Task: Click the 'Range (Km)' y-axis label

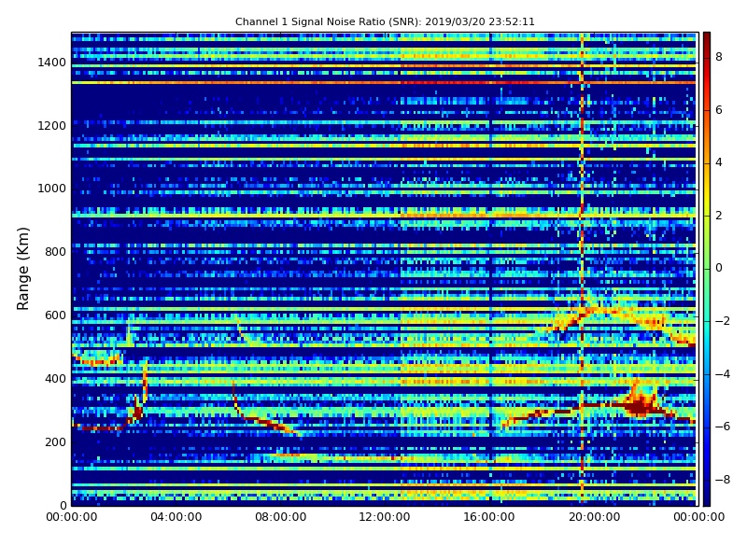Action: click(22, 269)
